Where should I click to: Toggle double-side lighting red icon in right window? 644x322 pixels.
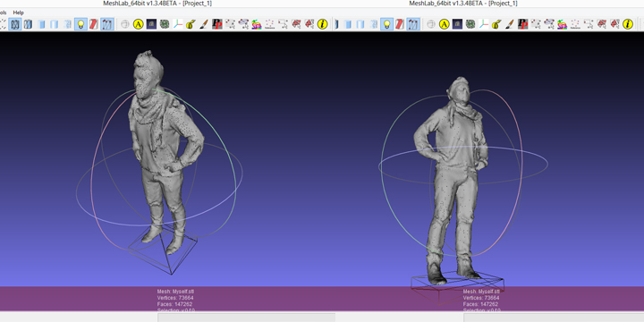point(400,24)
